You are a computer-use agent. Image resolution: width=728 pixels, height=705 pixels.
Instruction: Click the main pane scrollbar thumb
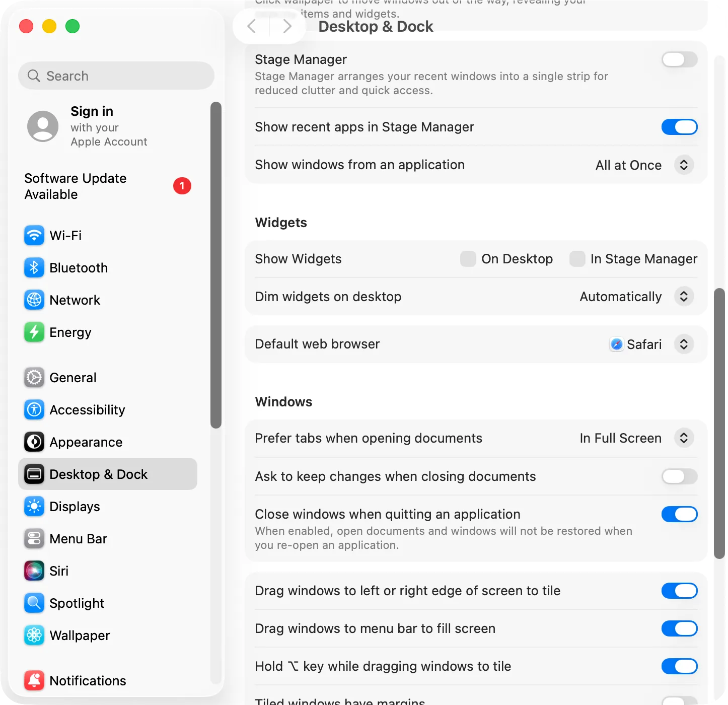coord(719,423)
